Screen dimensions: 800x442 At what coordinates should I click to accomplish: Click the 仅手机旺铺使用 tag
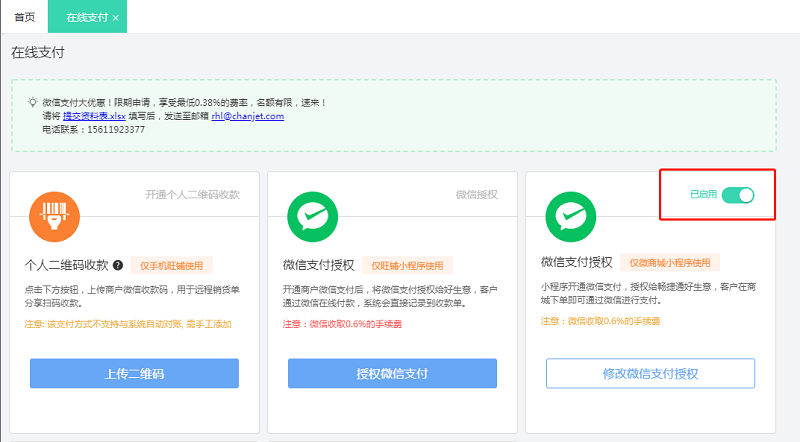(x=171, y=266)
